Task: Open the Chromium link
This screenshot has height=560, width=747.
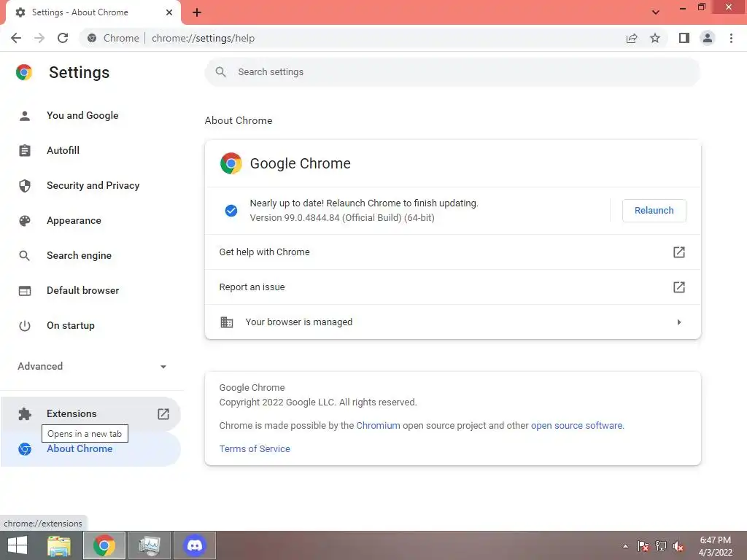Action: 379,426
